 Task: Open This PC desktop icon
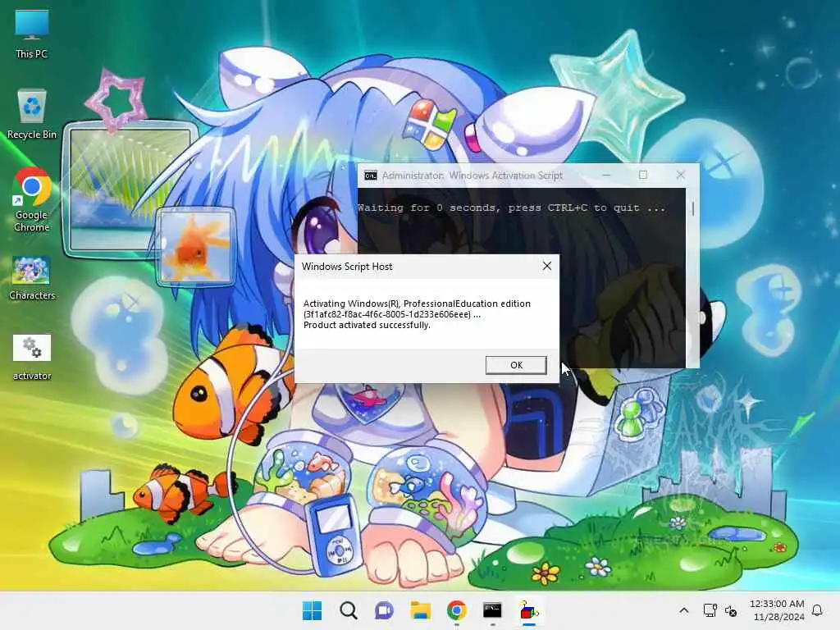pos(32,34)
